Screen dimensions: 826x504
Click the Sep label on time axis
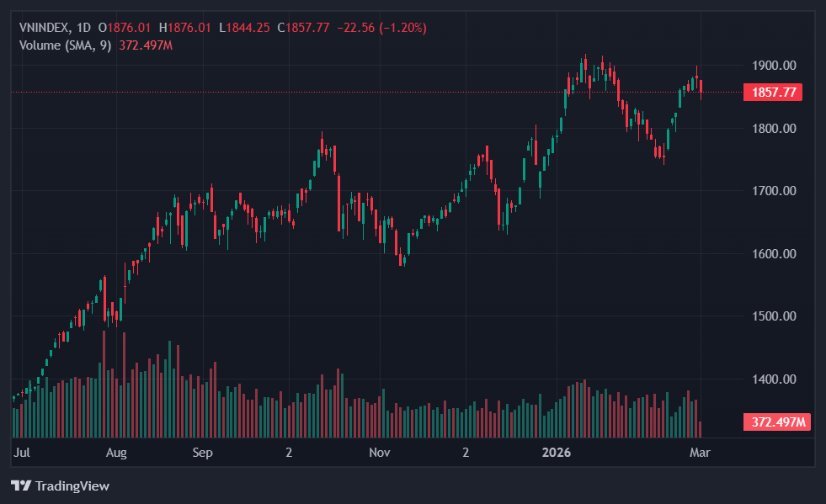[x=203, y=453]
